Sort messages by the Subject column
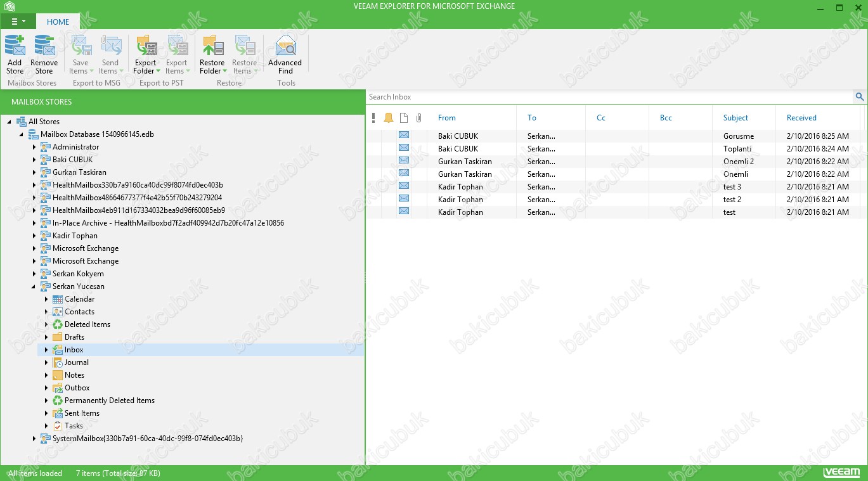This screenshot has height=481, width=868. click(x=735, y=118)
